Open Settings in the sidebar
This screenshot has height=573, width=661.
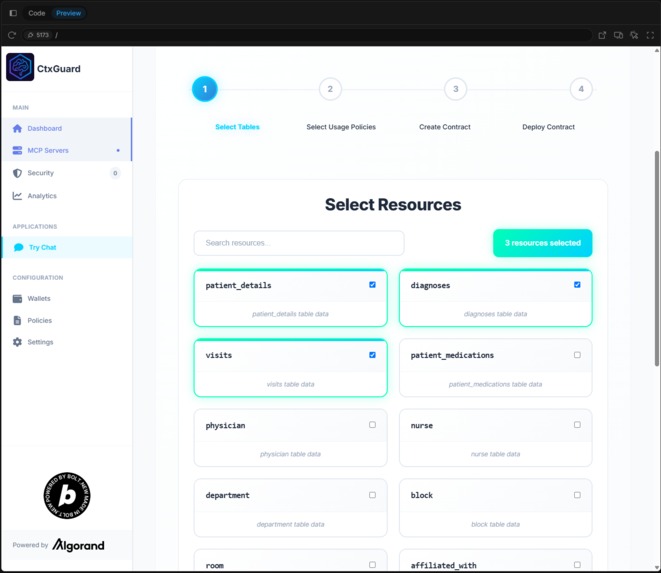pyautogui.click(x=67, y=342)
